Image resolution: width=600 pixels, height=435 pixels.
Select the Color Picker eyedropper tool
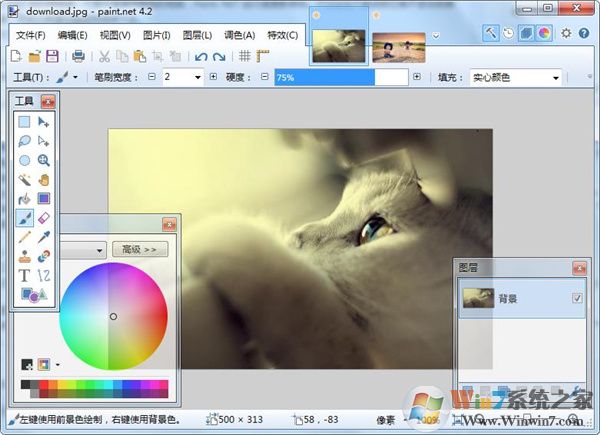44,237
